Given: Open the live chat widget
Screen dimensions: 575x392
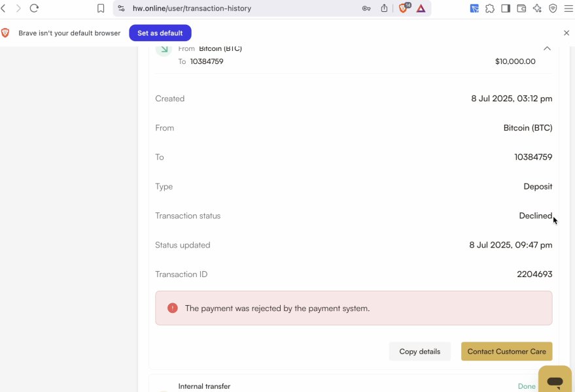Looking at the screenshot, I should [x=555, y=381].
